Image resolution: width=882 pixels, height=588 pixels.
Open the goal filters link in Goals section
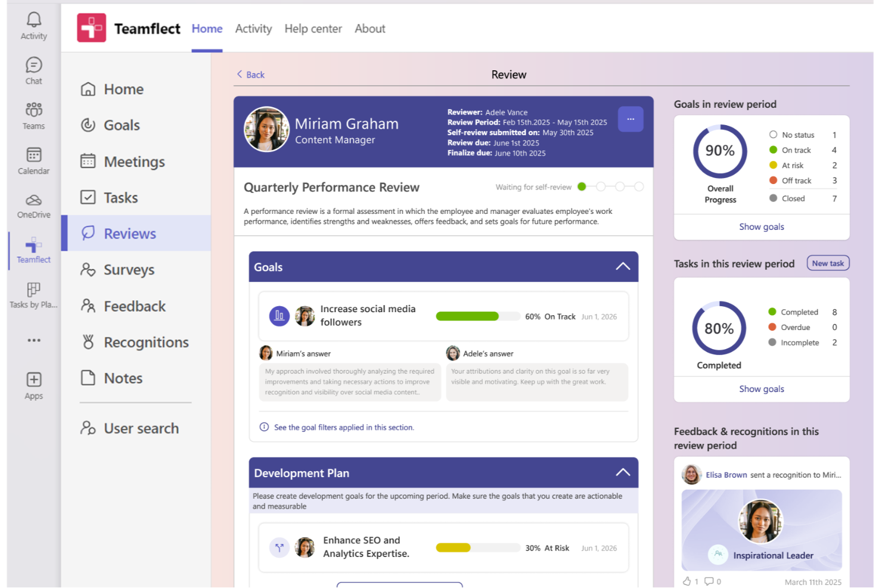coord(344,427)
